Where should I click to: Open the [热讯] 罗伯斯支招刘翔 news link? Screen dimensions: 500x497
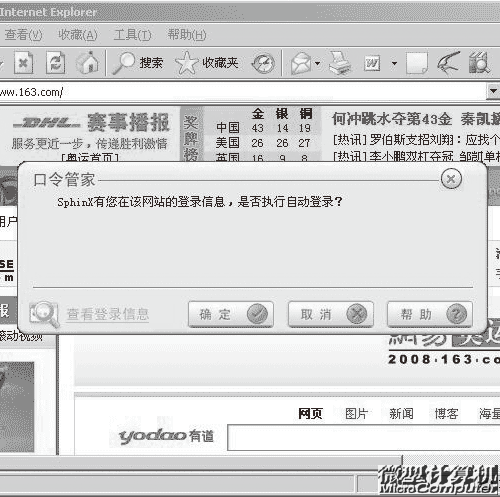click(x=416, y=140)
